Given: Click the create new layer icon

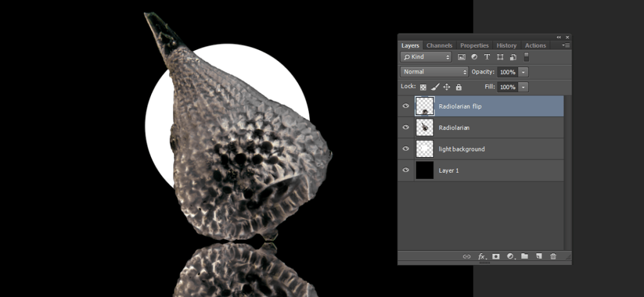Looking at the screenshot, I should [539, 256].
